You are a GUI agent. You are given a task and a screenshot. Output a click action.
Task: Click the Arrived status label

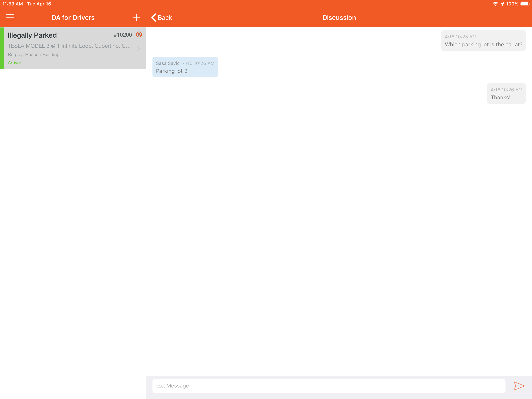click(x=15, y=63)
